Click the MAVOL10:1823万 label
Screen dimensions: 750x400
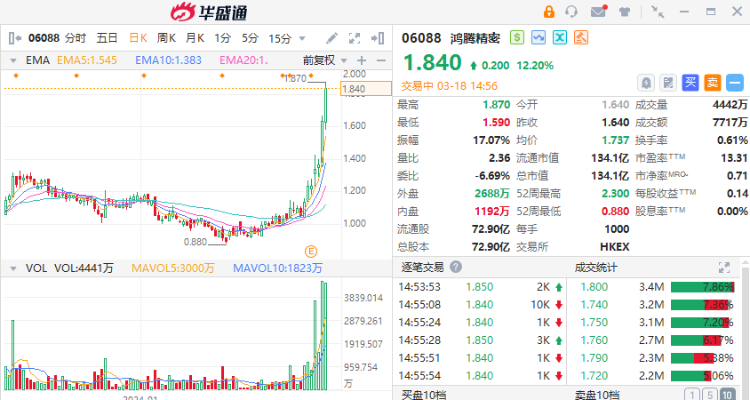click(277, 268)
